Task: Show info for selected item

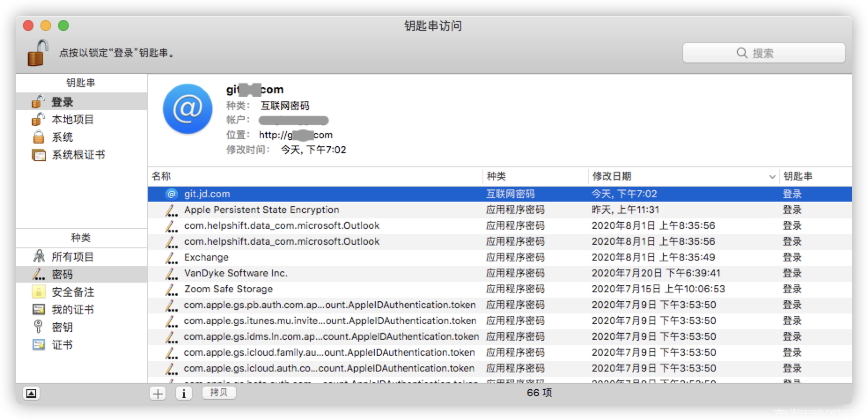Action: tap(184, 393)
